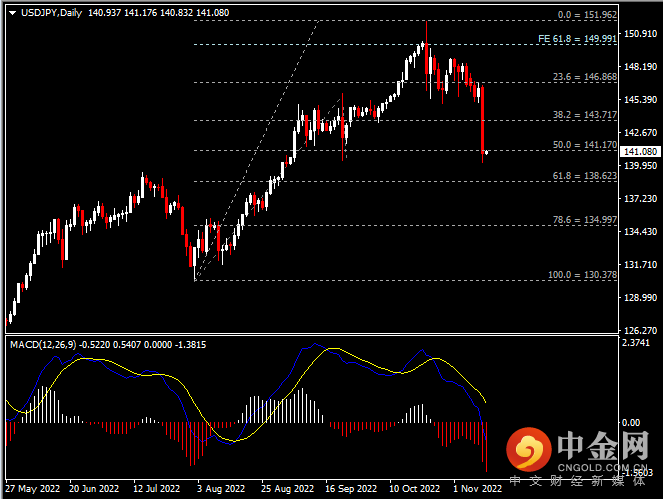The height and width of the screenshot is (499, 663).
Task: Click the chart menu arrow before USDJPY
Action: click(x=12, y=13)
